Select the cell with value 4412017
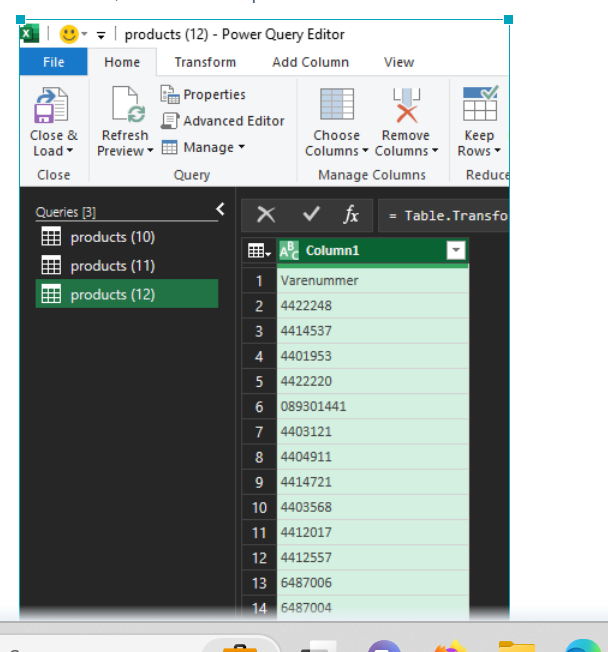 pyautogui.click(x=373, y=532)
